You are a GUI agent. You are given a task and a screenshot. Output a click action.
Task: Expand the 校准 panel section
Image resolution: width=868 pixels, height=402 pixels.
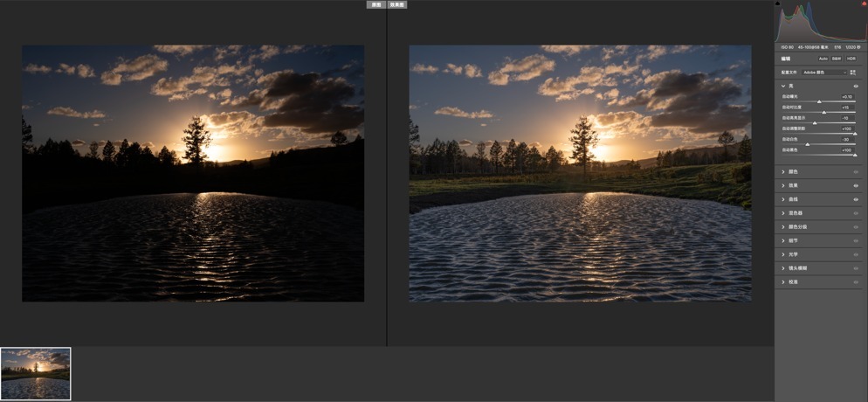click(783, 282)
